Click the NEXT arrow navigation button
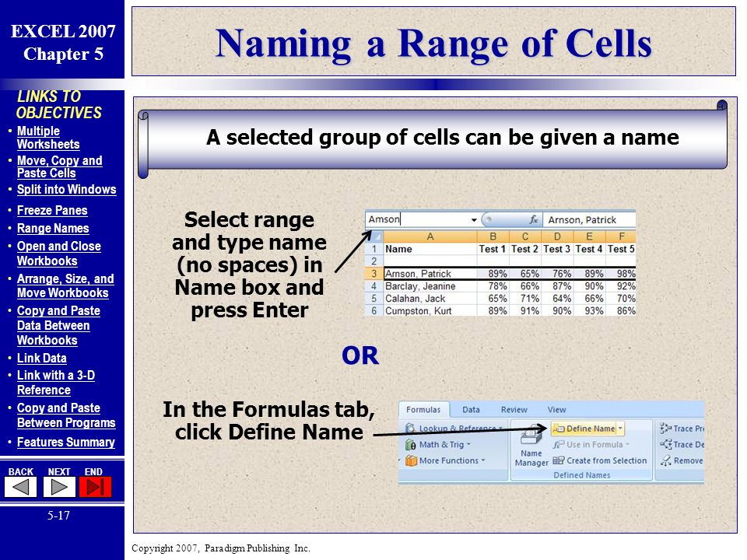Screen dimensions: 747x560 (59, 487)
